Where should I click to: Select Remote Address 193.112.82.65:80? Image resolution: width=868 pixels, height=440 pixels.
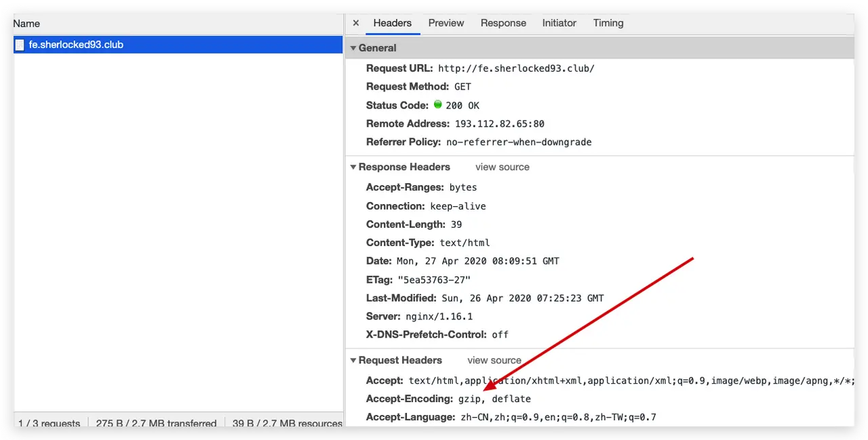point(500,124)
